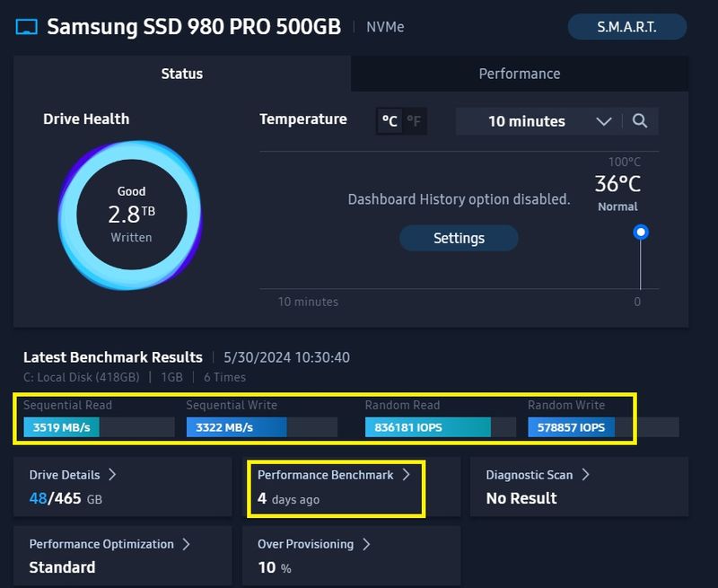The height and width of the screenshot is (588, 718).
Task: Open Over Provisioning card
Action: click(x=351, y=556)
